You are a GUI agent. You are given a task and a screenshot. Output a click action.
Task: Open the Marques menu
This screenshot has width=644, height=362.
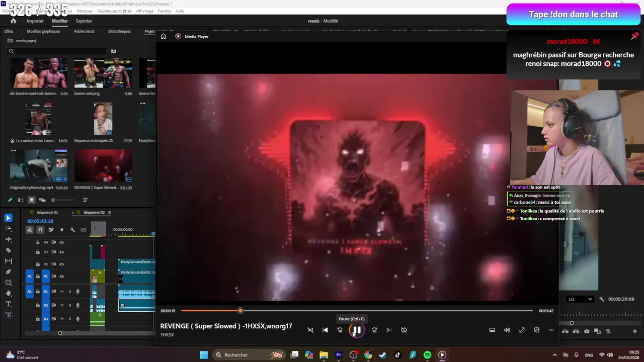(x=85, y=11)
